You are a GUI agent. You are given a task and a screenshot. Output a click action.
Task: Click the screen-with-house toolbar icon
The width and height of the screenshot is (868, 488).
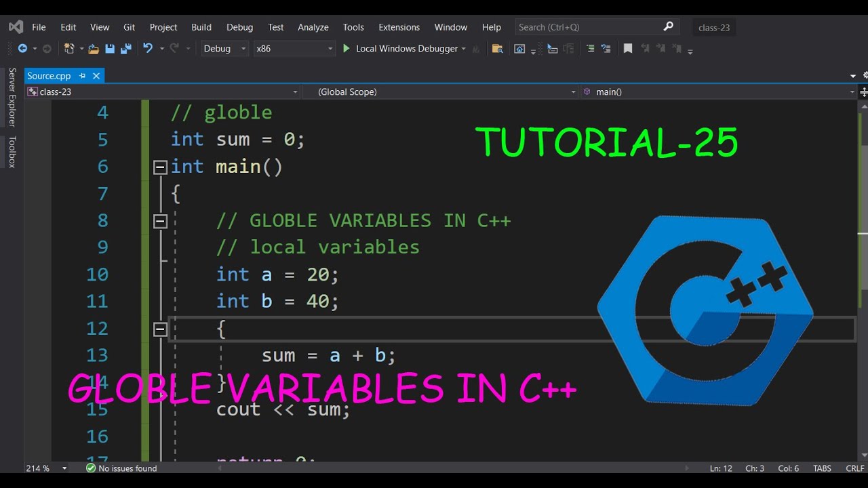tap(519, 49)
